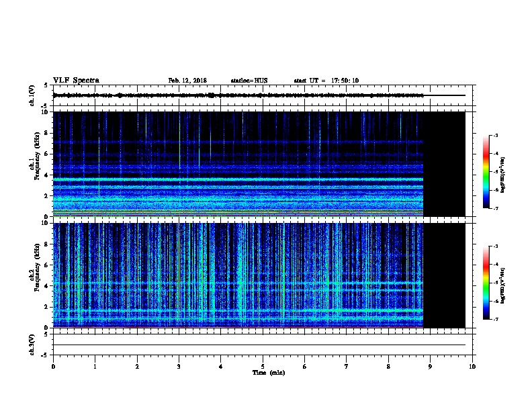Click time axis tick label '2'
Image resolution: width=532 pixels, height=411 pixels.
[137, 366]
